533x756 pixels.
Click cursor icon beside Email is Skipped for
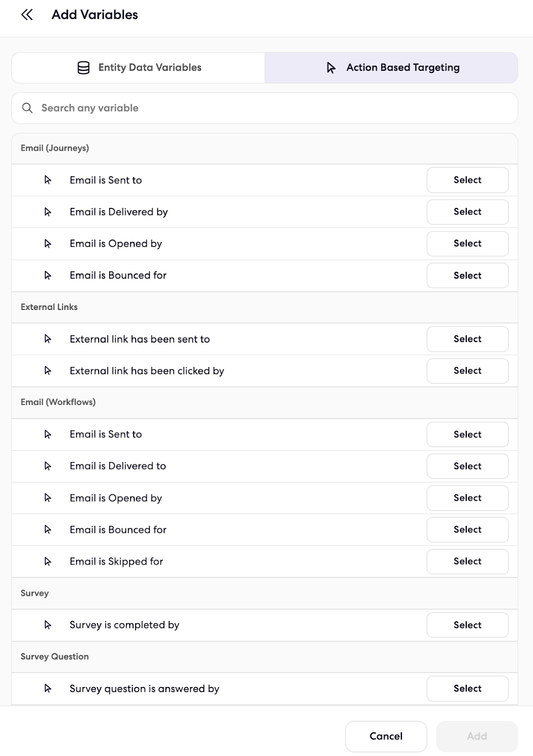(48, 561)
